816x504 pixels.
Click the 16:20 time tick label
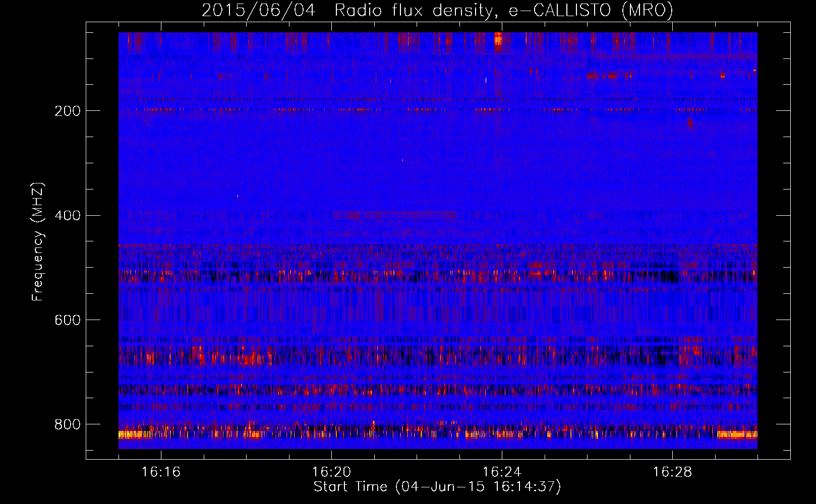(x=331, y=472)
